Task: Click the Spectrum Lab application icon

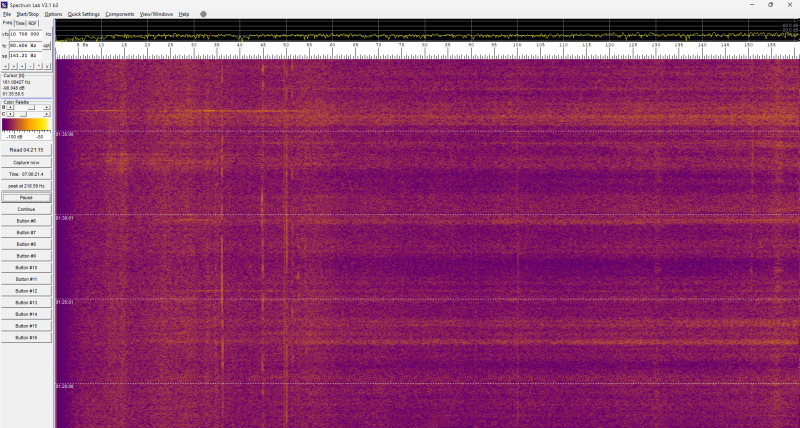Action: tap(5, 5)
